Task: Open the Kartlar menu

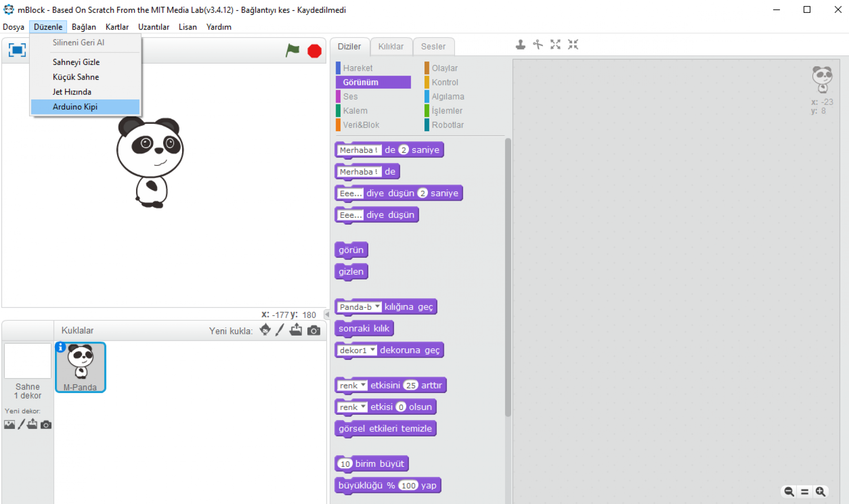Action: click(x=117, y=27)
